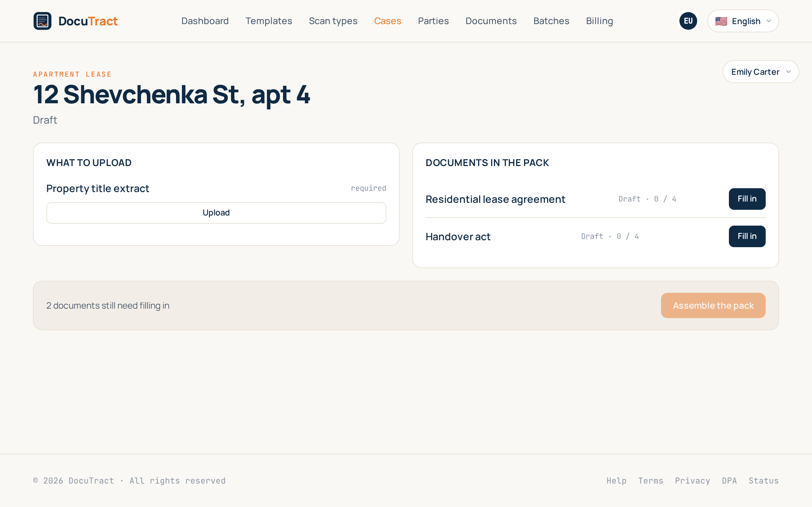This screenshot has width=812, height=507.
Task: Switch to Scan types page
Action: [x=333, y=21]
